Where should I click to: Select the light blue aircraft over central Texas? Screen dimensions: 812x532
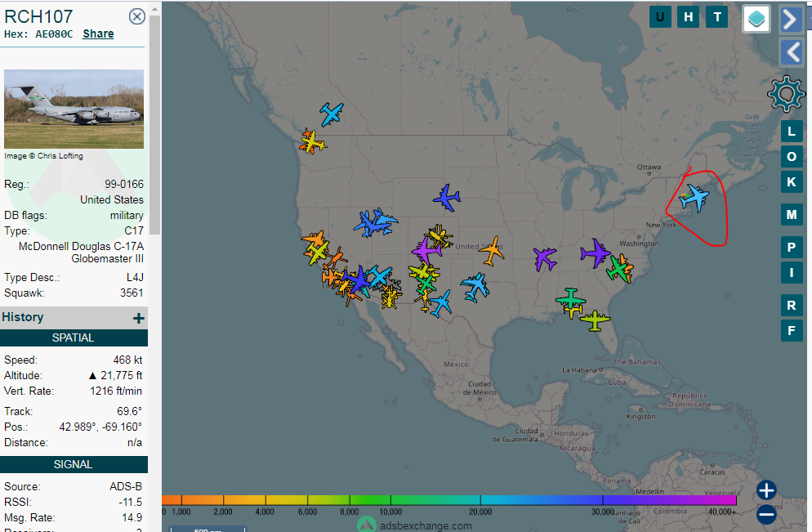[x=475, y=287]
